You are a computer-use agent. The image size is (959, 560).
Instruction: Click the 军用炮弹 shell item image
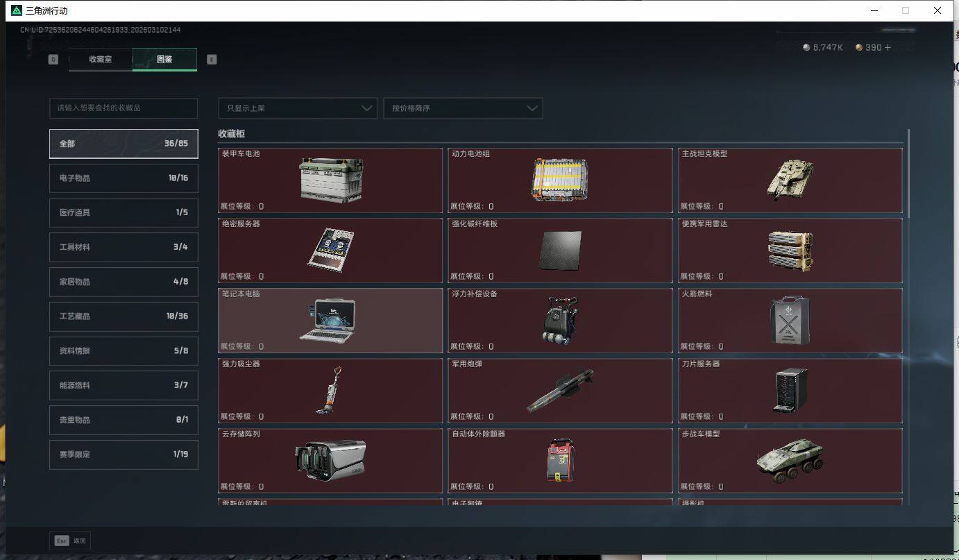point(560,390)
